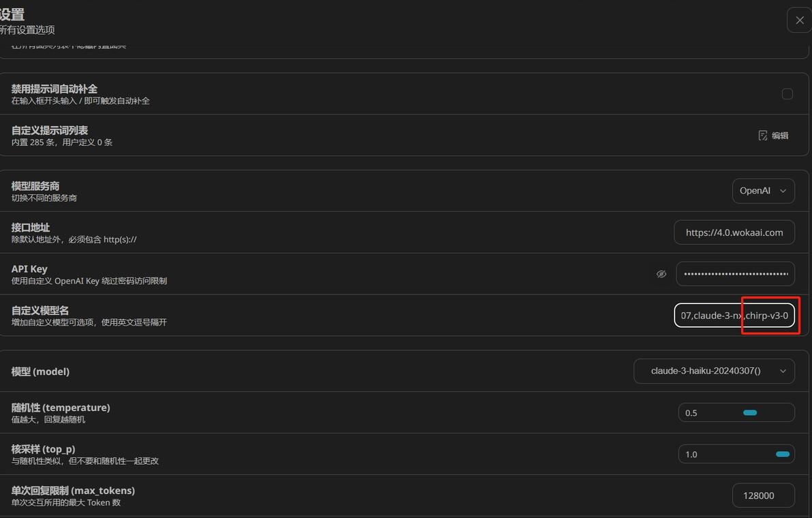
Task: Enable the disable prompt autocomplete checkbox
Action: [787, 94]
